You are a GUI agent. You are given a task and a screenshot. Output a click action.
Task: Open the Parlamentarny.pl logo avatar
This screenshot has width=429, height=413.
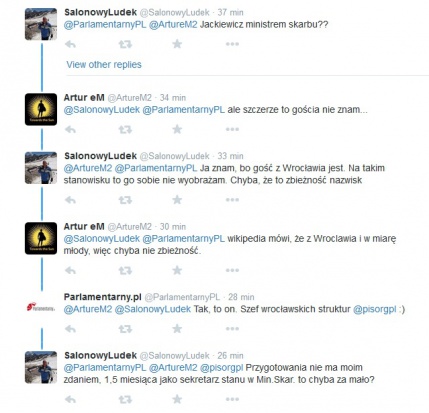[41, 307]
